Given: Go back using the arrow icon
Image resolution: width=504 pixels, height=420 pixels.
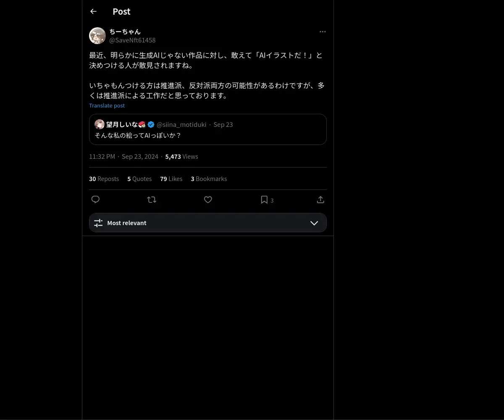Looking at the screenshot, I should (93, 11).
